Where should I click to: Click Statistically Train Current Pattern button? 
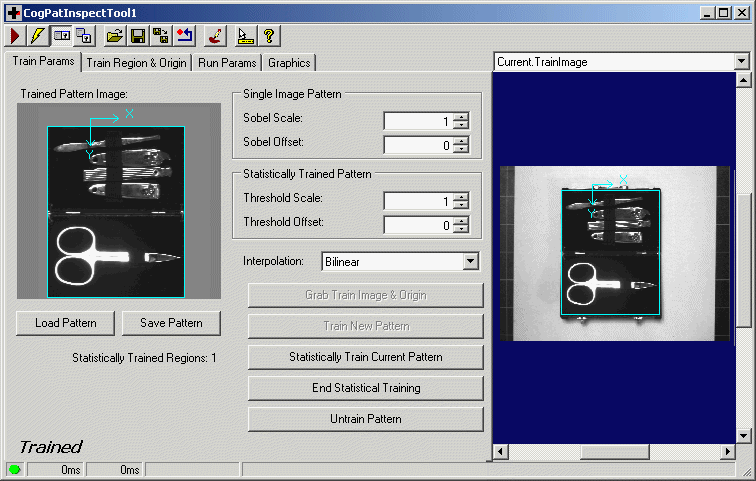point(365,357)
